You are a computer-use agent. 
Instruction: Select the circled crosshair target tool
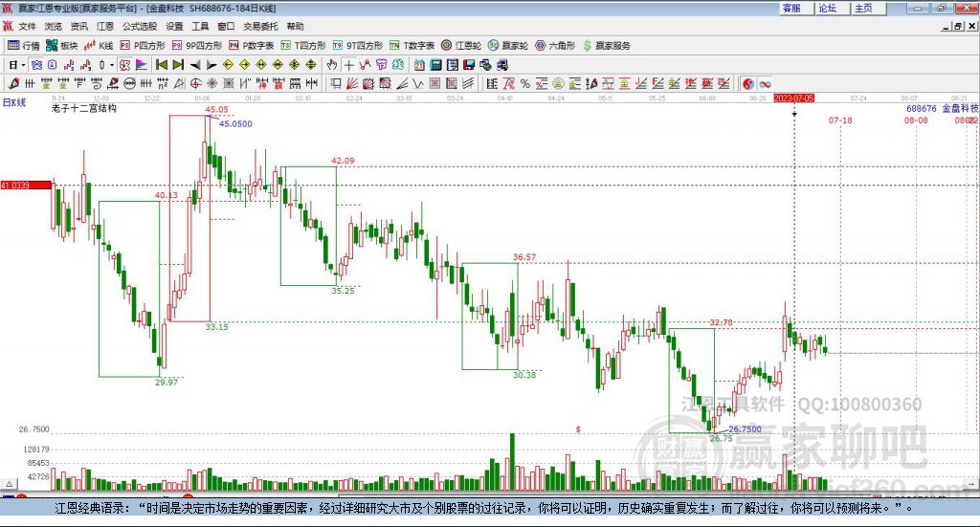[x=195, y=83]
